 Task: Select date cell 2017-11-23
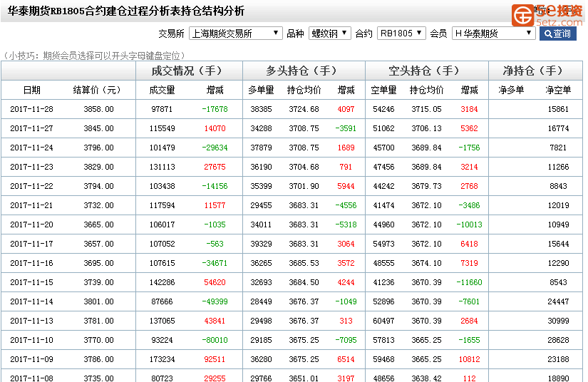[x=32, y=167]
